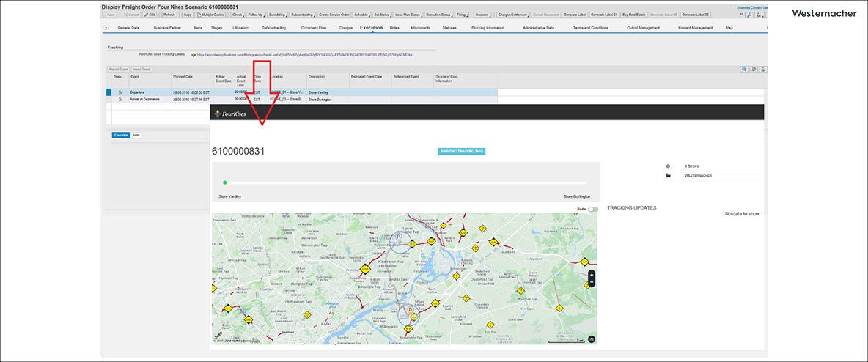The height and width of the screenshot is (362, 868).
Task: Open the Customs dropdown
Action: click(x=482, y=15)
